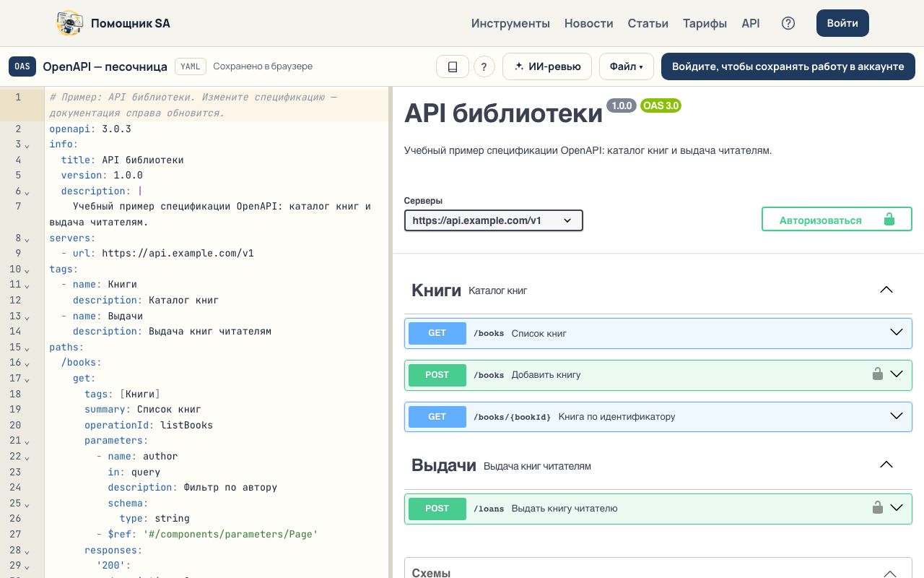Screen dimensions: 924x578
Task: Expand GET /books/{bookId} operation chevron
Action: pyautogui.click(x=897, y=416)
